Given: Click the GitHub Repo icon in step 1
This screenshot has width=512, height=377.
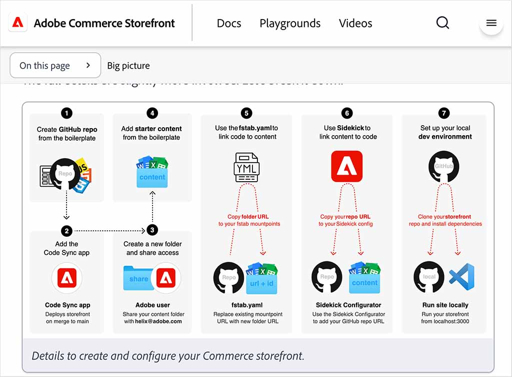Looking at the screenshot, I should (65, 174).
